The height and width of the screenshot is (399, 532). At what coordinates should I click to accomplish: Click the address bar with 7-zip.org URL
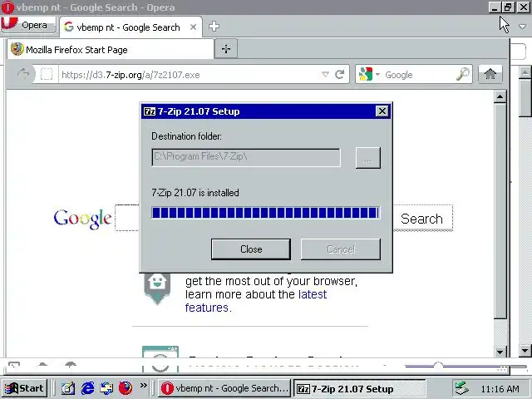(190, 75)
